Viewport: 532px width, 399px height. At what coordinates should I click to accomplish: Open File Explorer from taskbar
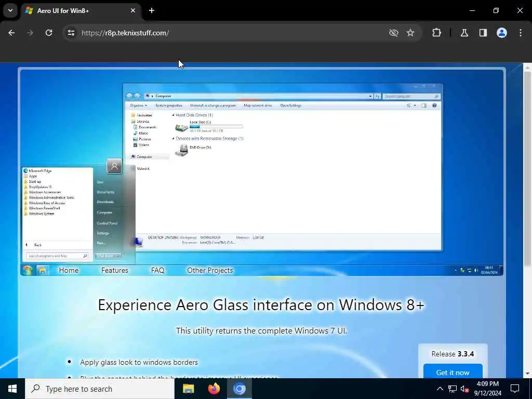tap(188, 389)
